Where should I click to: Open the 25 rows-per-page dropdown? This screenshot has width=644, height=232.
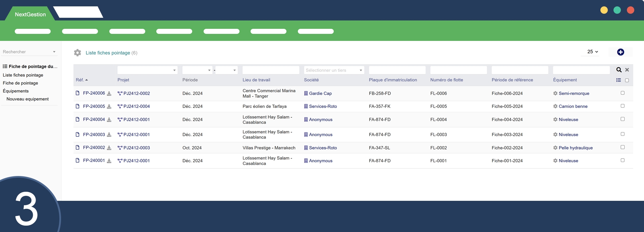tap(592, 52)
